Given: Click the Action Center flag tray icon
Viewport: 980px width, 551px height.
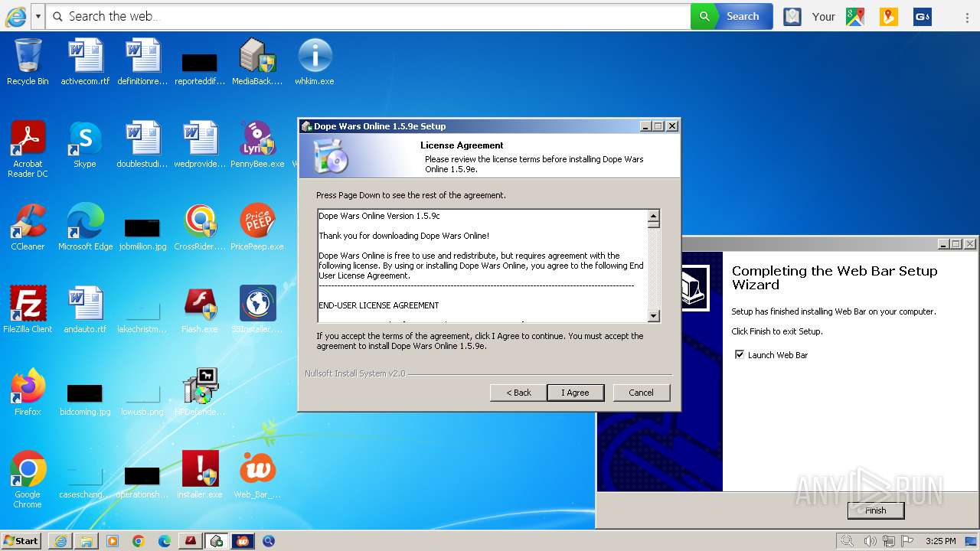Looking at the screenshot, I should pos(907,541).
